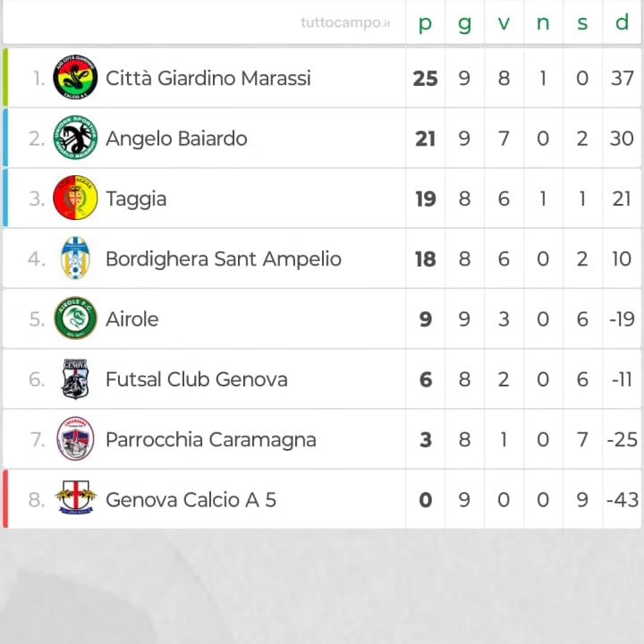This screenshot has width=644, height=644.
Task: Open the Genova Calcio A 5 team page
Action: tap(191, 500)
